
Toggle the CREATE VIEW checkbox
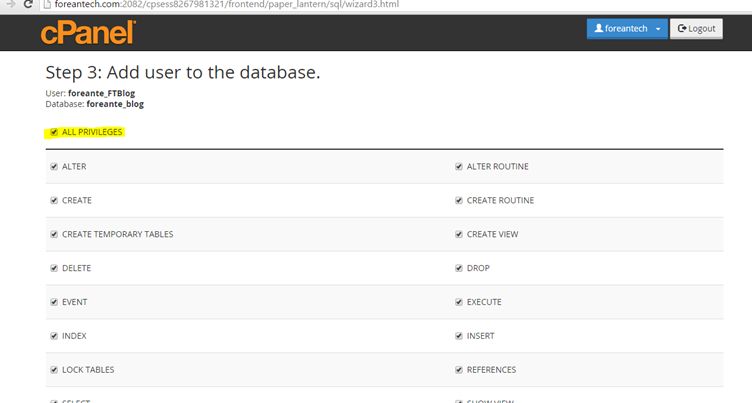459,234
